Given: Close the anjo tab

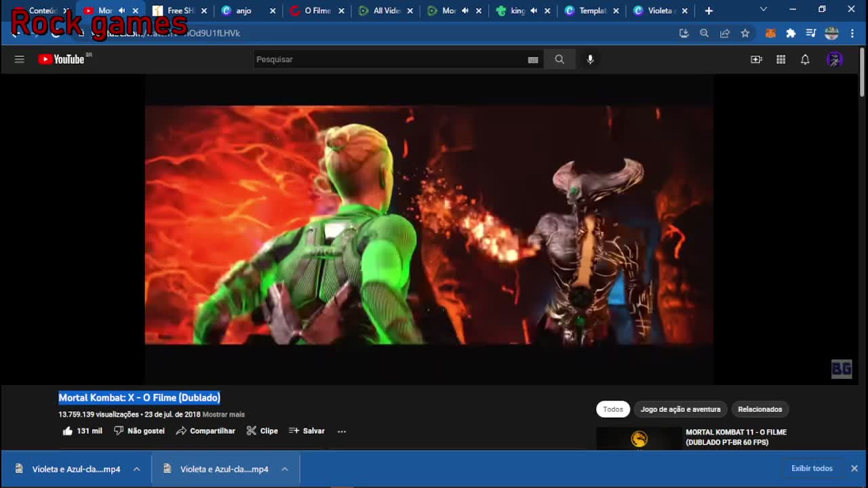Looking at the screenshot, I should pyautogui.click(x=273, y=11).
